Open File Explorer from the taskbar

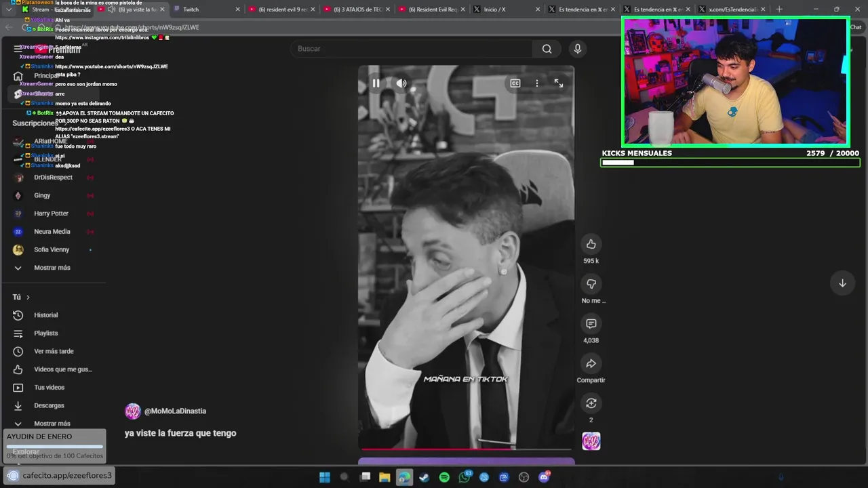(384, 477)
